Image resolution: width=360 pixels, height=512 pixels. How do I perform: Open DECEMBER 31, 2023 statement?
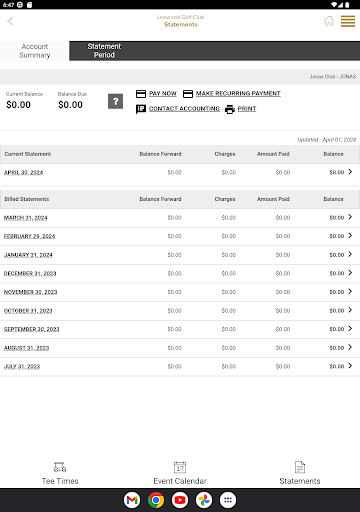(x=30, y=274)
